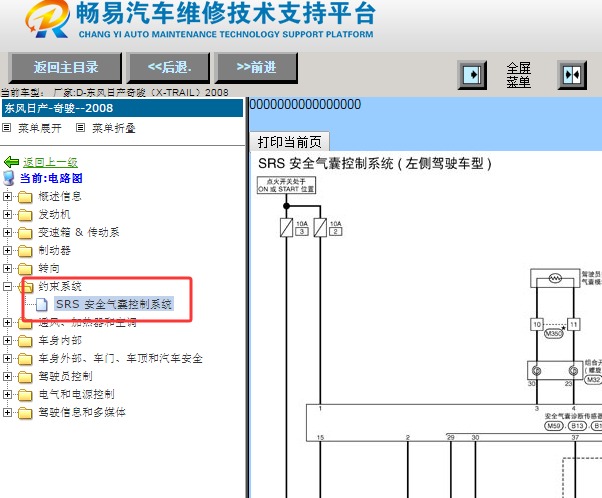
Task: Click the 当前:电路图 computer icon
Action: click(x=8, y=179)
